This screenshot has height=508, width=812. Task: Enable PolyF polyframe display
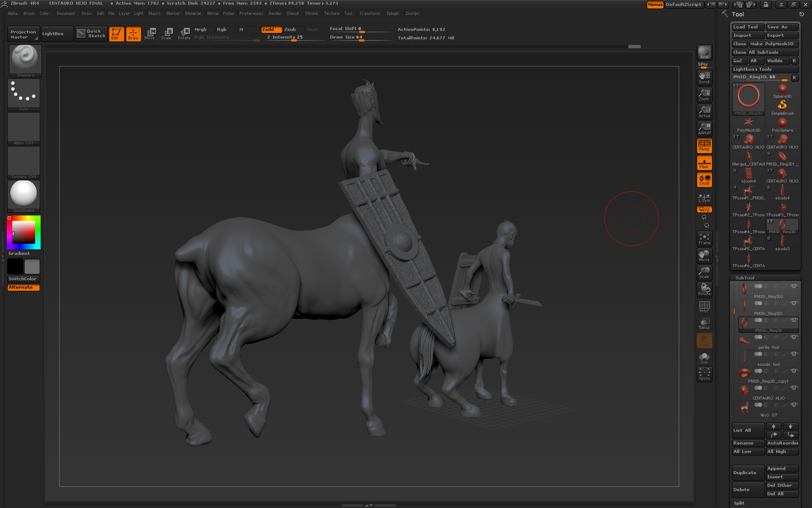point(704,306)
